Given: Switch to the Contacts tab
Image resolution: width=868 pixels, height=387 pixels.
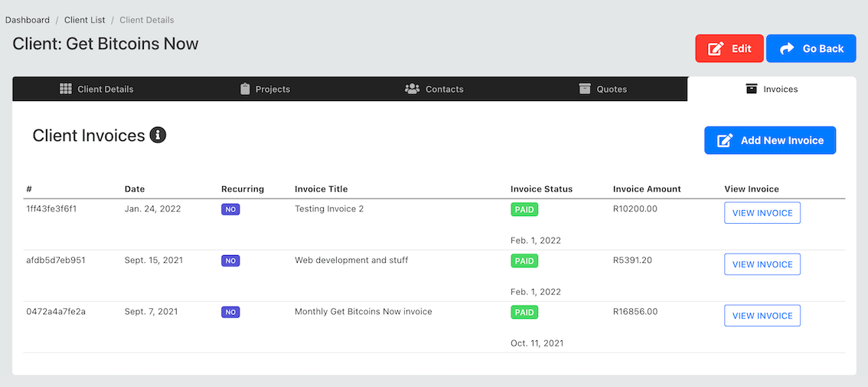Looking at the screenshot, I should 434,89.
